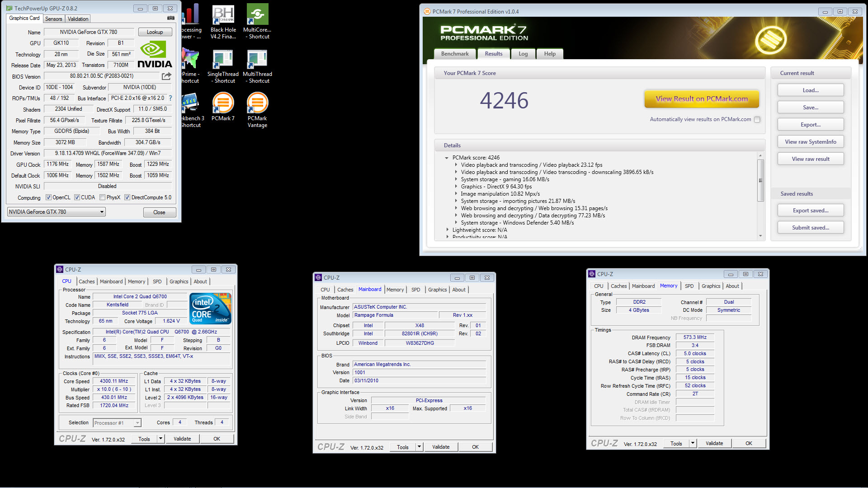Click the PCMark 7 window title bar icon

click(x=427, y=12)
